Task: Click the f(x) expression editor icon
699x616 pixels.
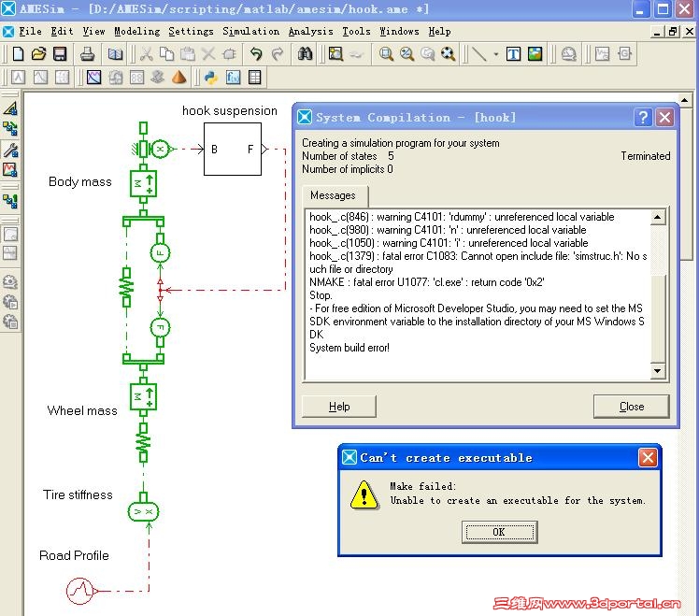Action: [x=233, y=78]
